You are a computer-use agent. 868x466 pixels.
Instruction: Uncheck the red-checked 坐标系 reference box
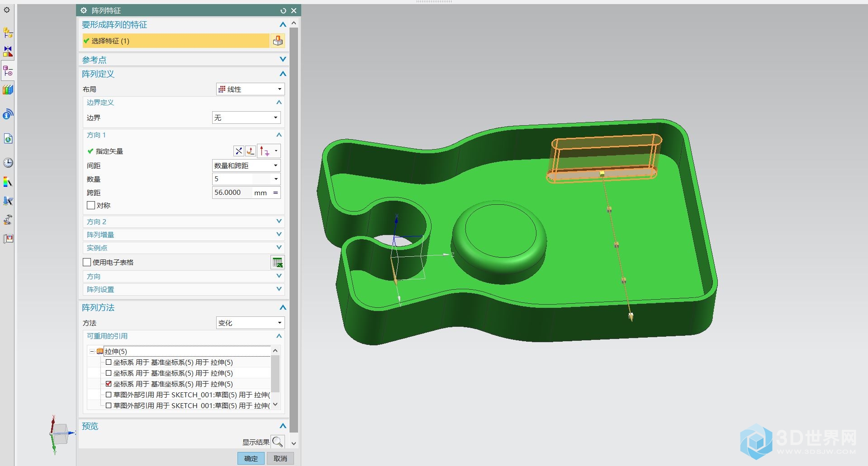[109, 384]
